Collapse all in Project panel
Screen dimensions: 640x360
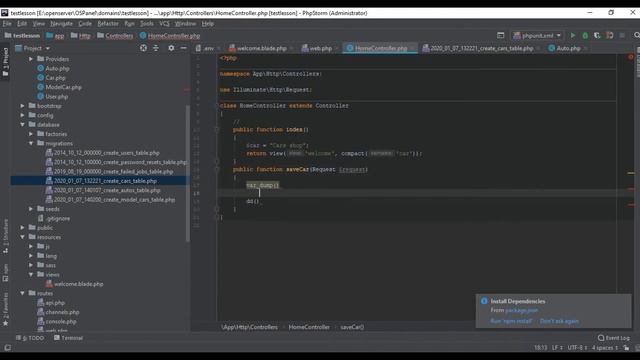pyautogui.click(x=156, y=48)
